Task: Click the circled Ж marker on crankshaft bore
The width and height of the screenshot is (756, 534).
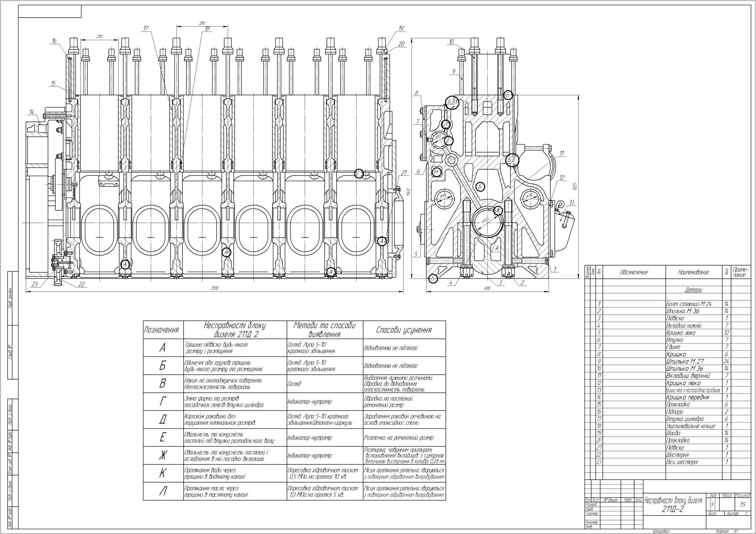Action: [x=498, y=210]
